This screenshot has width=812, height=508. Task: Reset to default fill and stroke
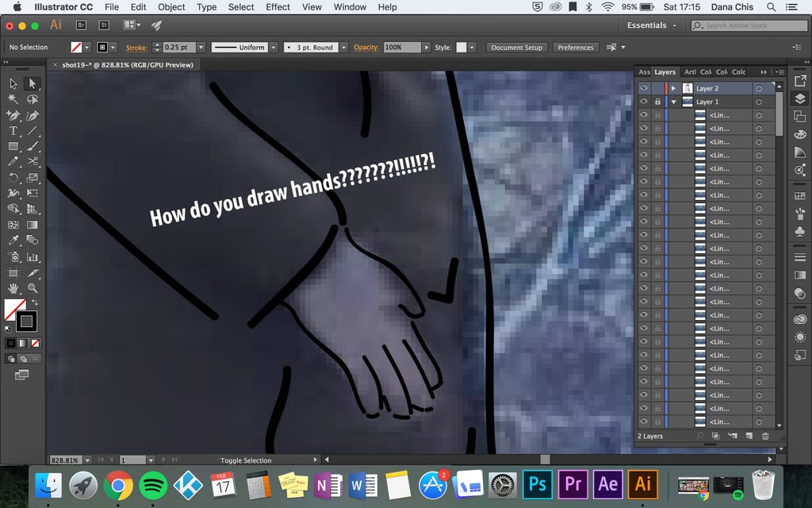(8, 329)
